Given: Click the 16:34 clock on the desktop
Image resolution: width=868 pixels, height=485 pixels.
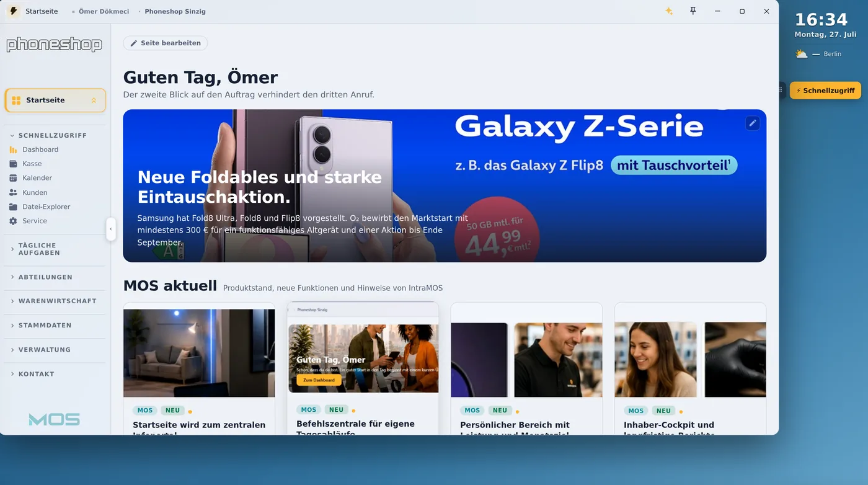Looking at the screenshot, I should coord(821,20).
